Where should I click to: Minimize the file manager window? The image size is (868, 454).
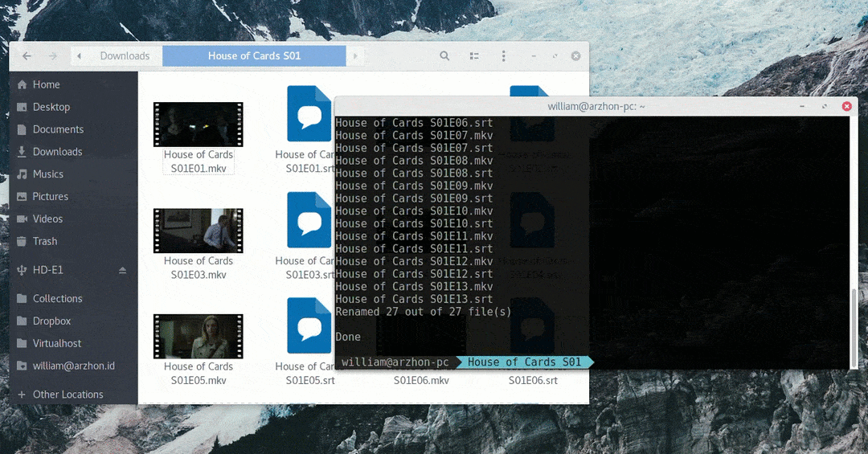pos(534,56)
